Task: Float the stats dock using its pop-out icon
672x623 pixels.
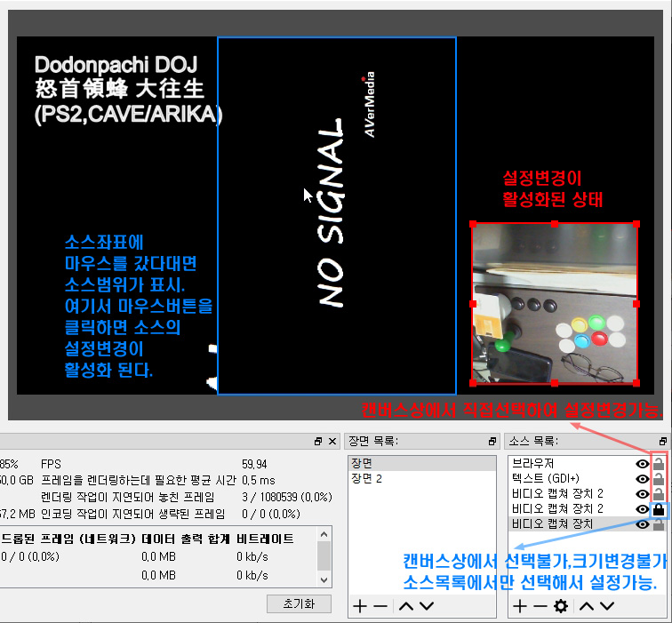Action: (318, 442)
